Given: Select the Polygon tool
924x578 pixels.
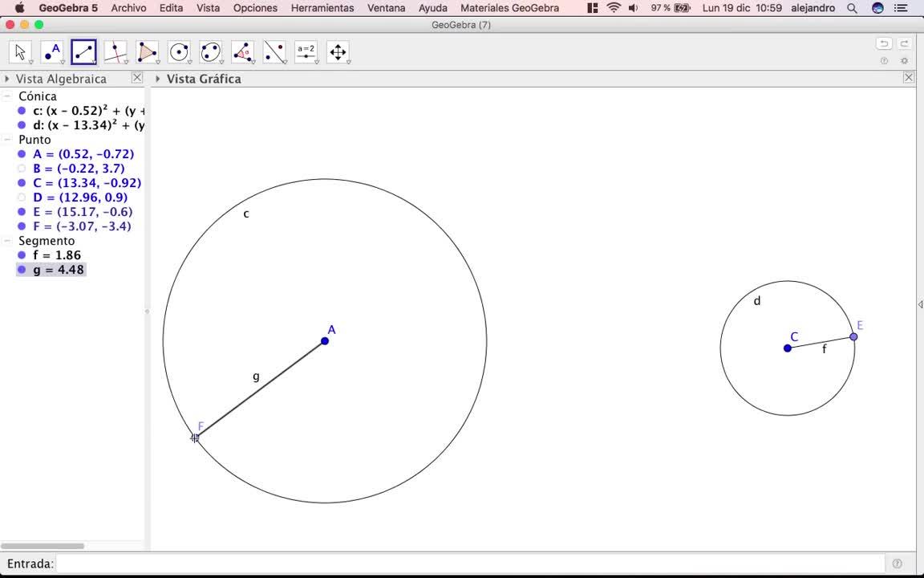Looking at the screenshot, I should pos(148,52).
